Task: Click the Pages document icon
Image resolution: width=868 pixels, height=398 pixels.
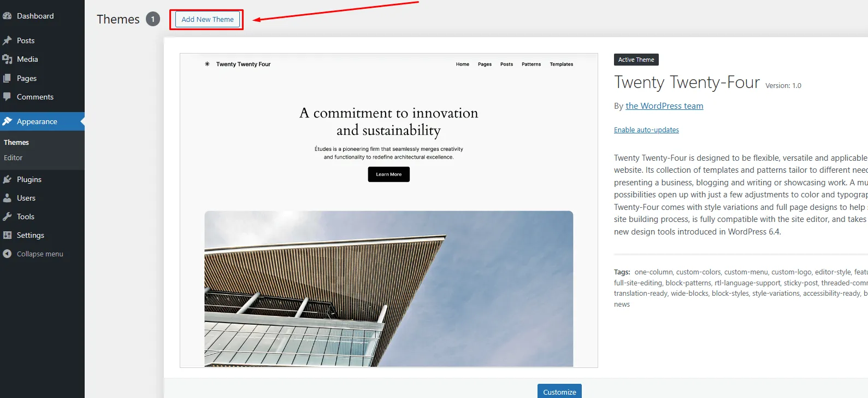Action: (x=7, y=78)
